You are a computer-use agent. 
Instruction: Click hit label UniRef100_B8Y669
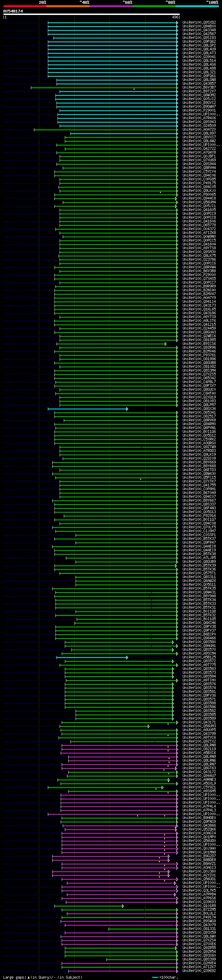(199, 462)
